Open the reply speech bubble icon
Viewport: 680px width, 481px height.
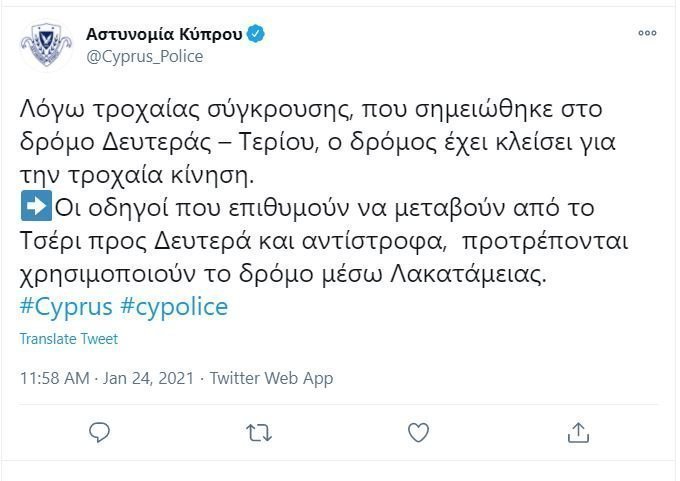click(99, 432)
